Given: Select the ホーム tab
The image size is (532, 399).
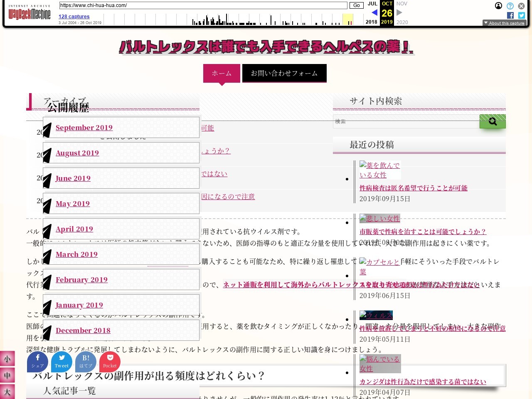Looking at the screenshot, I should (x=222, y=73).
